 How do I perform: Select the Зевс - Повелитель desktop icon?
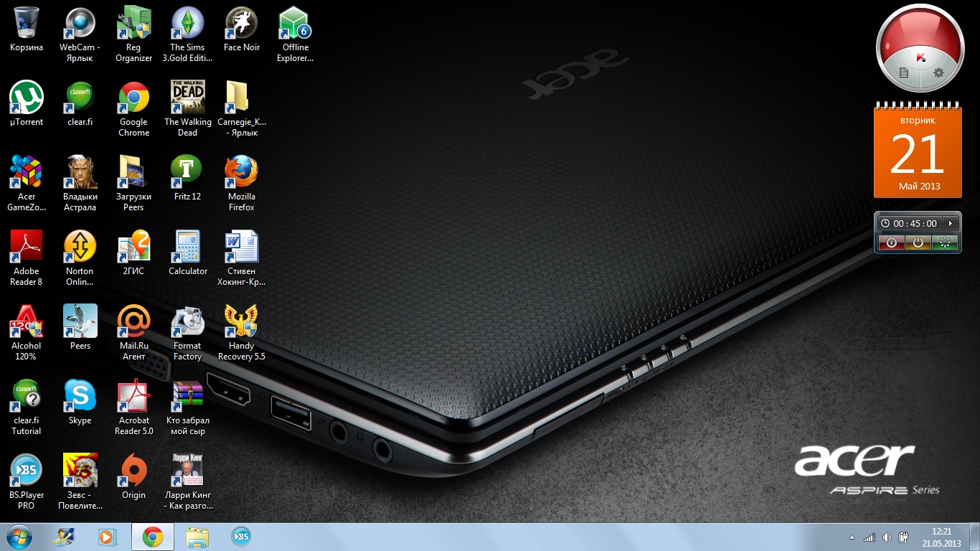80,482
